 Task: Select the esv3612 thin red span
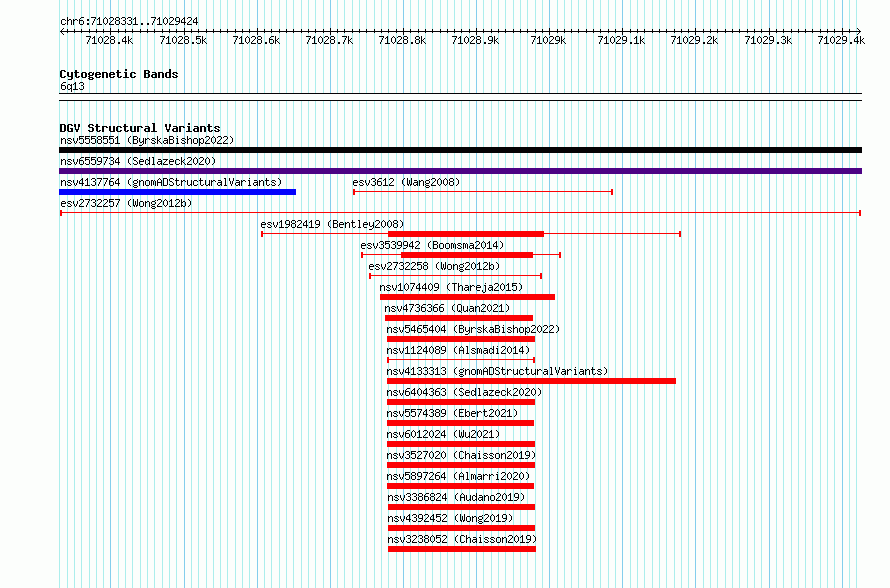click(x=483, y=192)
